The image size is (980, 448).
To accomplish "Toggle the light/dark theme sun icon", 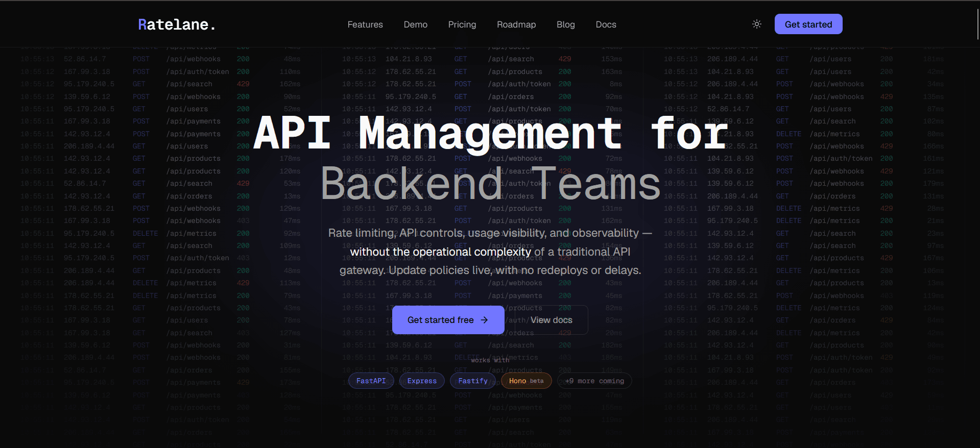I will (x=757, y=24).
